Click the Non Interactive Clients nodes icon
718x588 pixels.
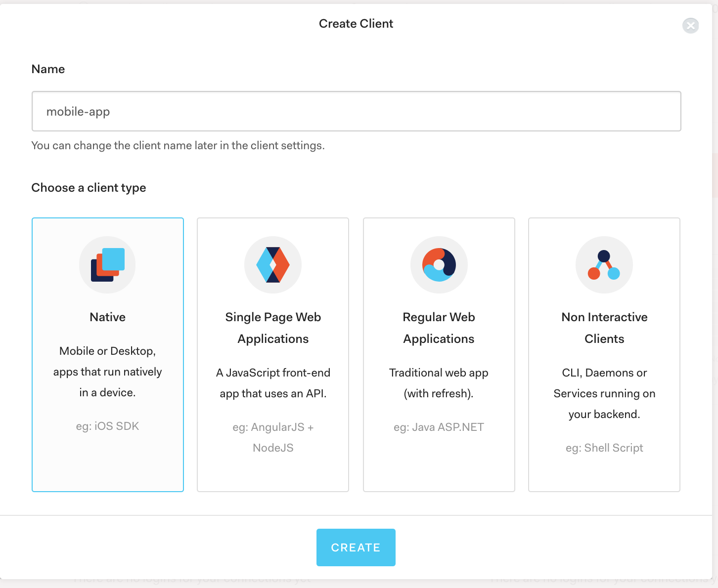click(604, 265)
